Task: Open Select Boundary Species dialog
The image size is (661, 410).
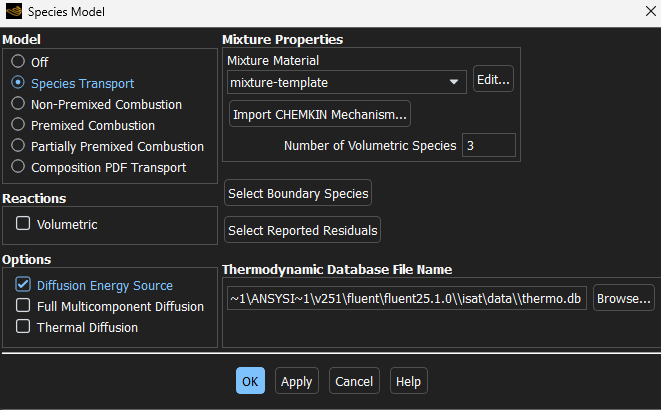Action: tap(298, 193)
